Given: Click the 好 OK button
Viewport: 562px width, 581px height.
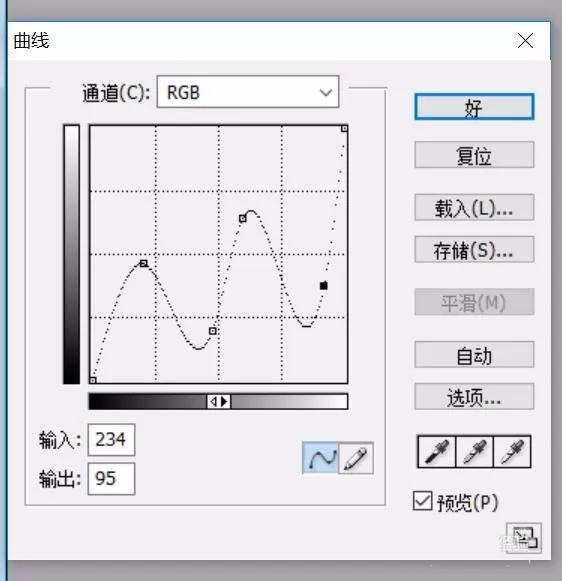Looking at the screenshot, I should 474,107.
